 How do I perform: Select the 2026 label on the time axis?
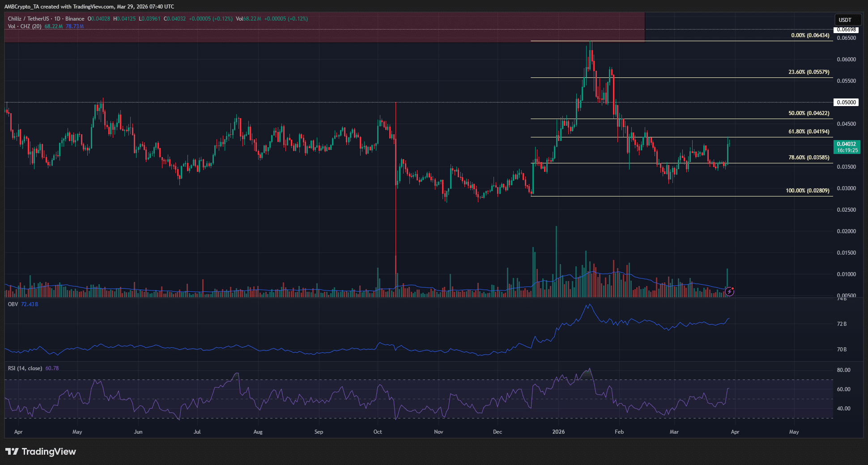558,432
